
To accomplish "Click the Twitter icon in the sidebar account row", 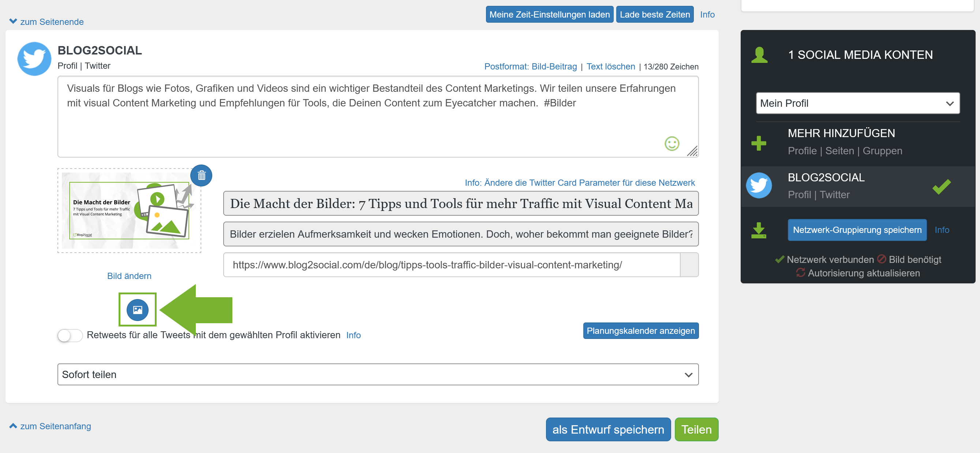I will (759, 185).
